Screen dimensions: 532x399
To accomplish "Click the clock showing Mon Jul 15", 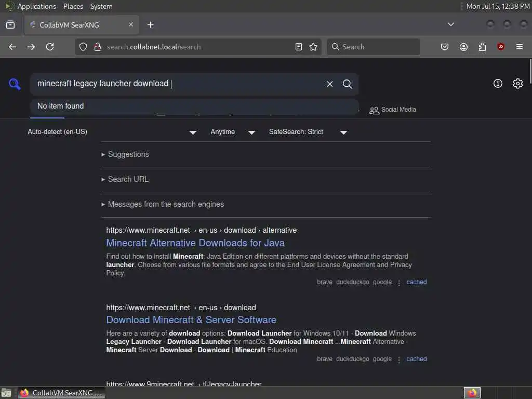I will (498, 6).
